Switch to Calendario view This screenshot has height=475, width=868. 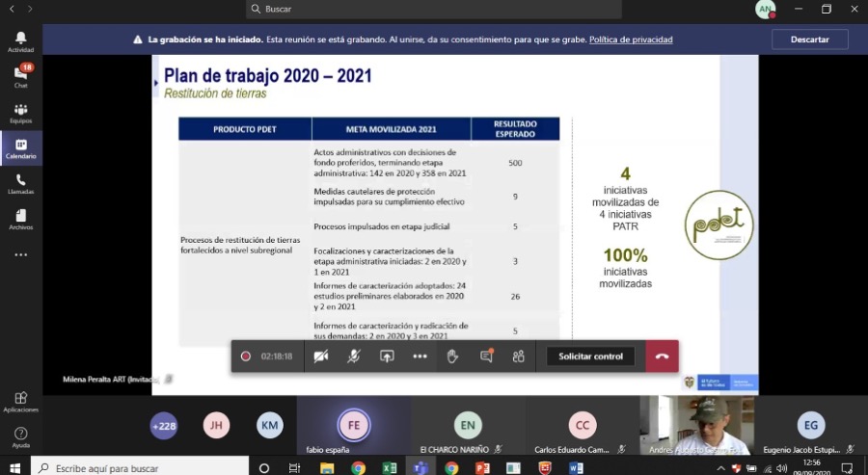[20, 149]
